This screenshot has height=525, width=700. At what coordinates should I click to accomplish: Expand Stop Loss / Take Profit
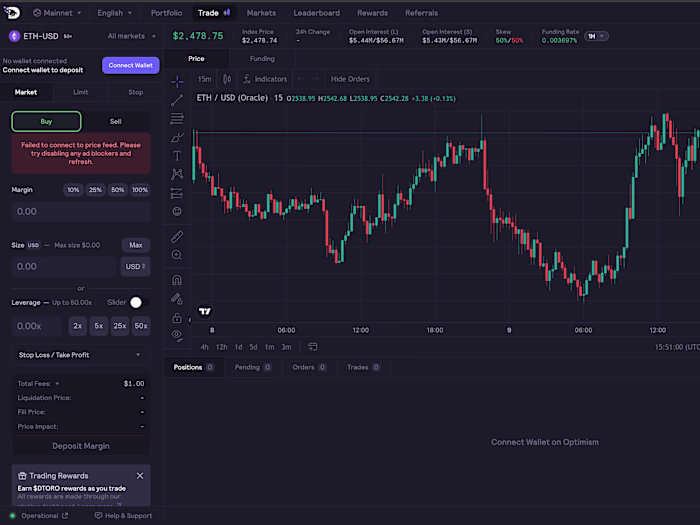click(81, 355)
